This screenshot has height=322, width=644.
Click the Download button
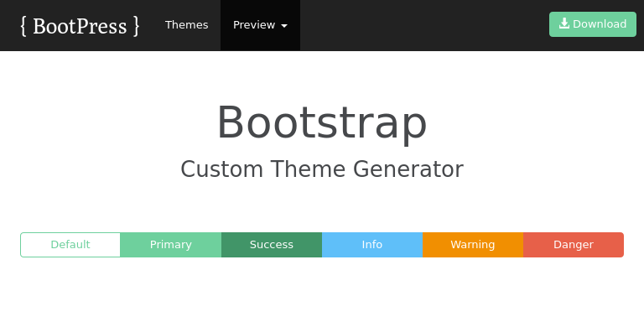[593, 24]
